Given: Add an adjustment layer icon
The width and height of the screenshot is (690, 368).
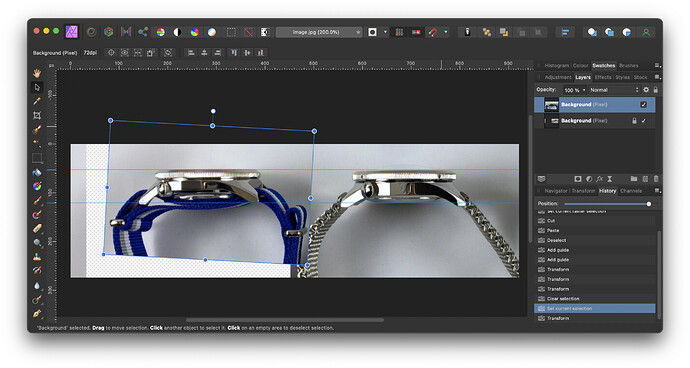Looking at the screenshot, I should pyautogui.click(x=589, y=179).
